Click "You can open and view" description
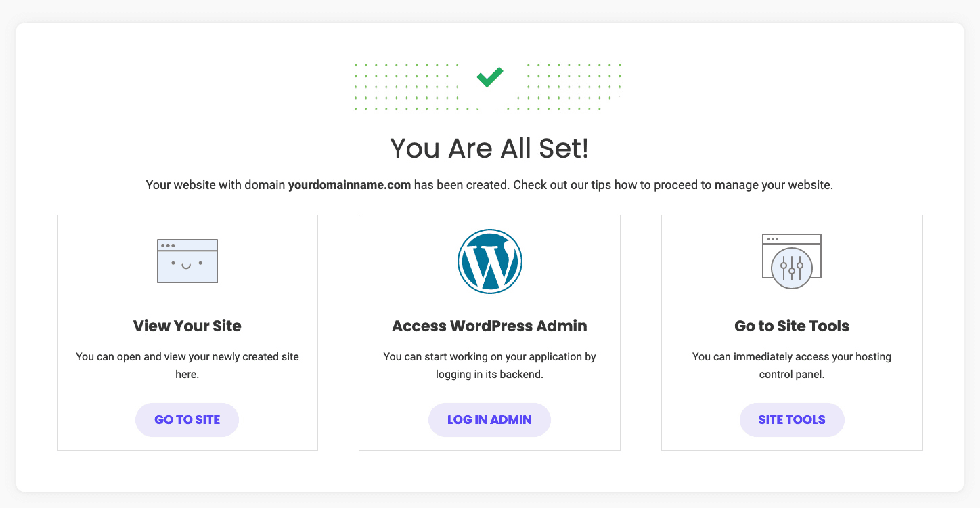The image size is (980, 508). [x=187, y=356]
